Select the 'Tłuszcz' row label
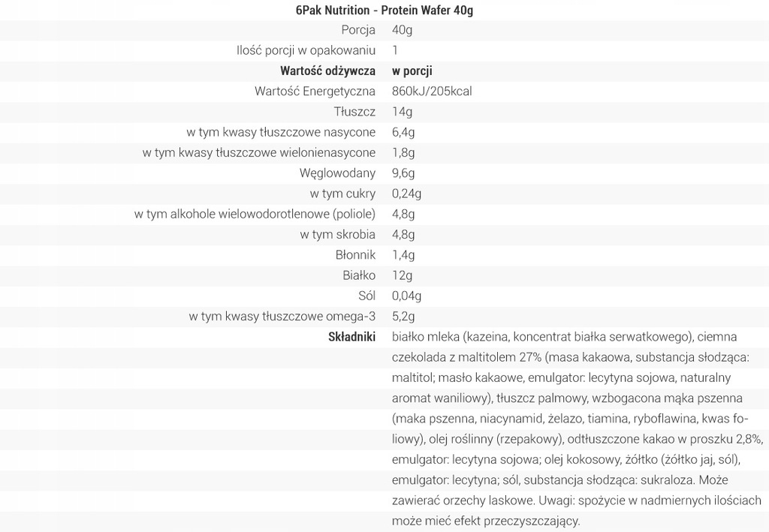769x532 pixels. [x=354, y=112]
